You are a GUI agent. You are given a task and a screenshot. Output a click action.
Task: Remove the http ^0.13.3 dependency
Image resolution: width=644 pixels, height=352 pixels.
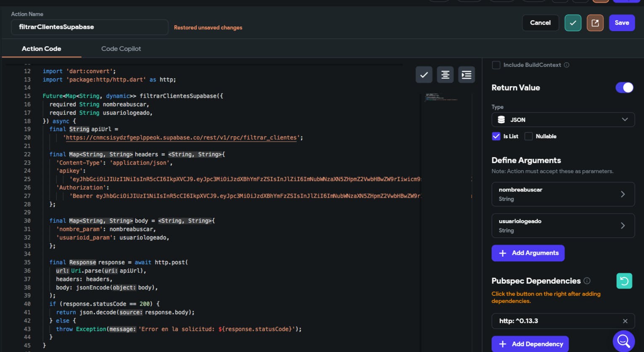[625, 321]
